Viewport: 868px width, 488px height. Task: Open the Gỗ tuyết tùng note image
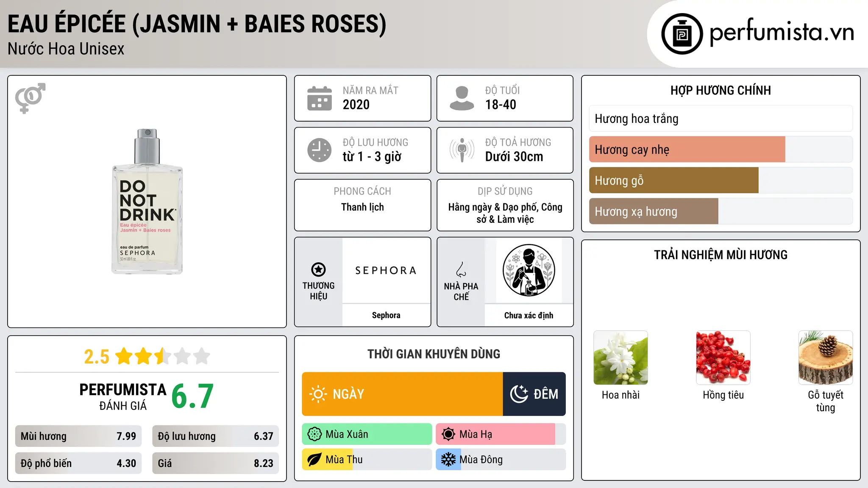826,358
